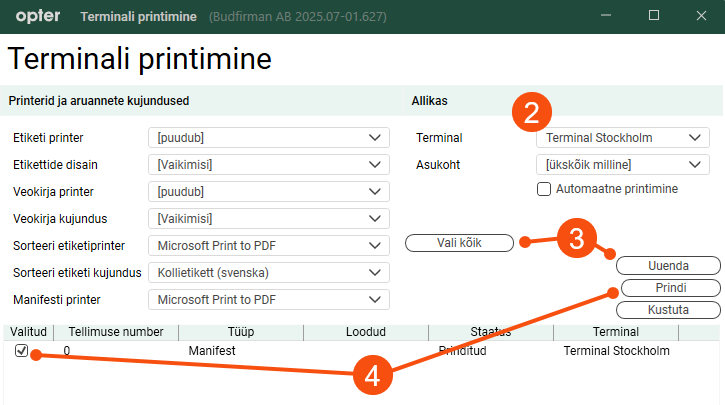725x405 pixels.
Task: Click the Prindi button
Action: tap(668, 288)
